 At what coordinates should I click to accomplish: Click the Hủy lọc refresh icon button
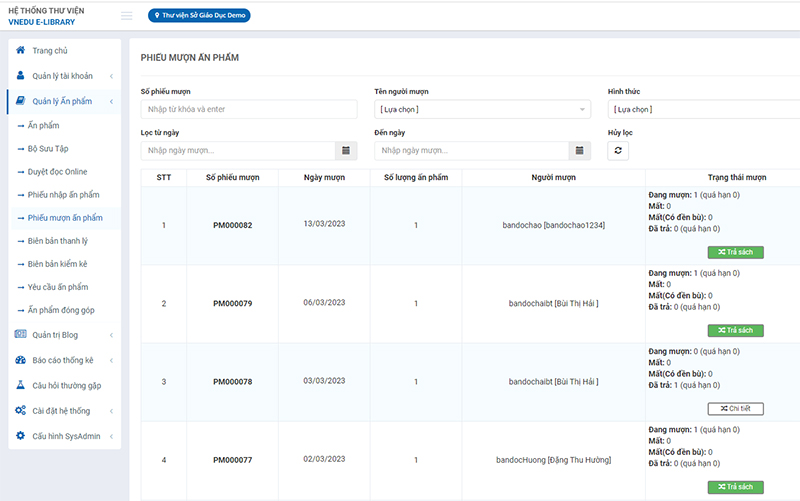tap(618, 151)
